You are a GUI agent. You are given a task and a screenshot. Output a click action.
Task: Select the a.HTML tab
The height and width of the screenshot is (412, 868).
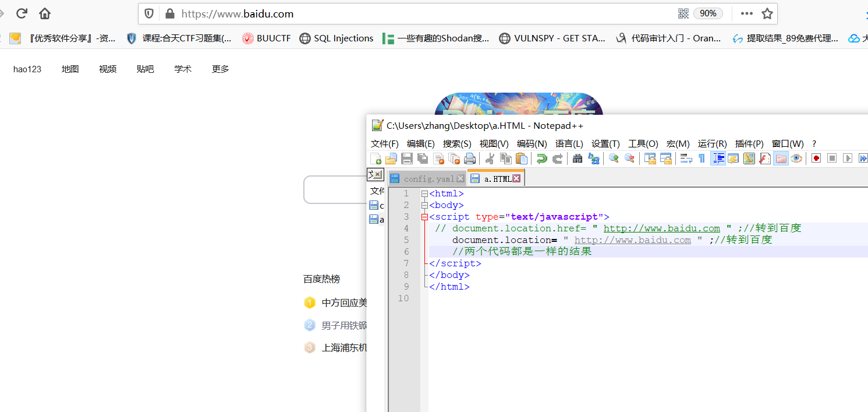coord(497,178)
